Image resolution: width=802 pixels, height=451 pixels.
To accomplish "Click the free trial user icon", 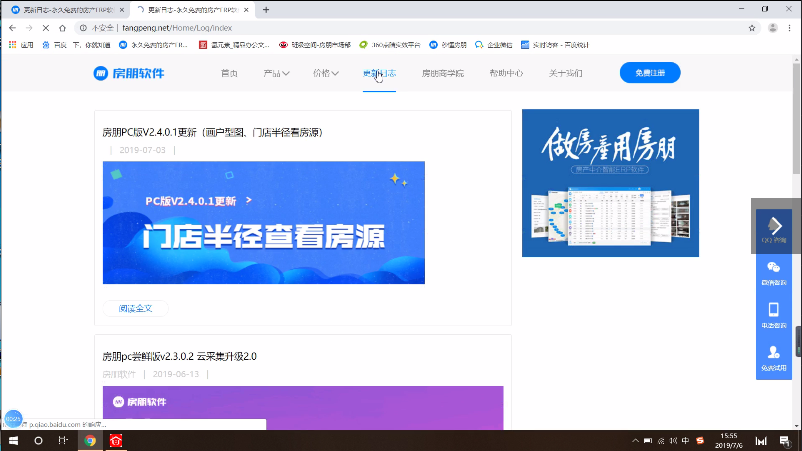I will tap(773, 357).
